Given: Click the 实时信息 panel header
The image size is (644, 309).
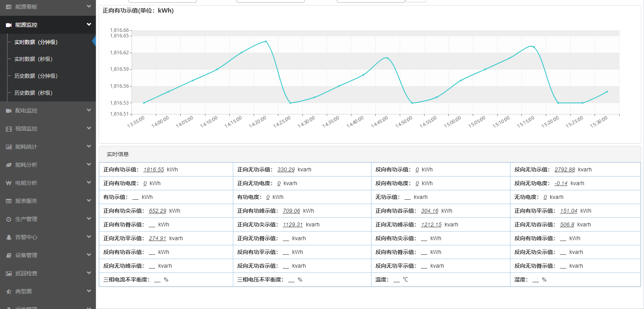Looking at the screenshot, I should pyautogui.click(x=118, y=154).
